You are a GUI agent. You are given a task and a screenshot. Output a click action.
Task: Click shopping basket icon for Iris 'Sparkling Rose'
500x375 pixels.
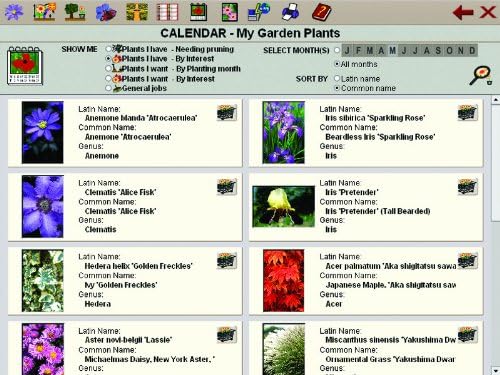468,112
